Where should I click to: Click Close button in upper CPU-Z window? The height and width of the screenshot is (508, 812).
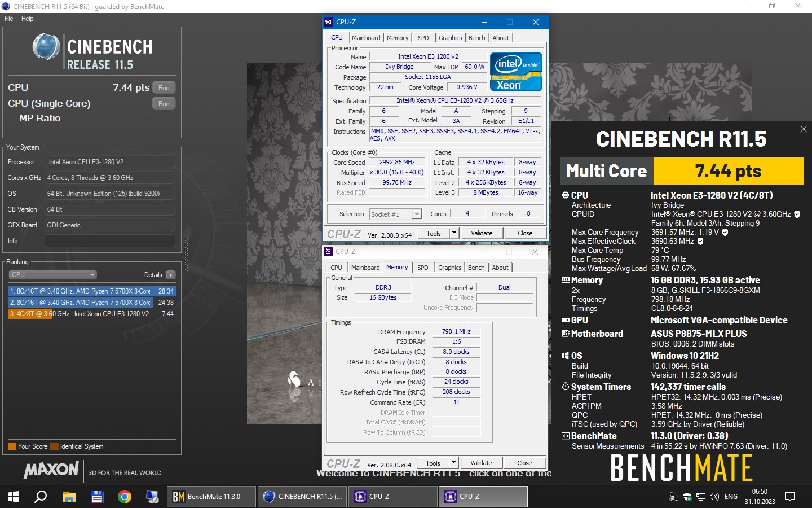[x=525, y=233]
